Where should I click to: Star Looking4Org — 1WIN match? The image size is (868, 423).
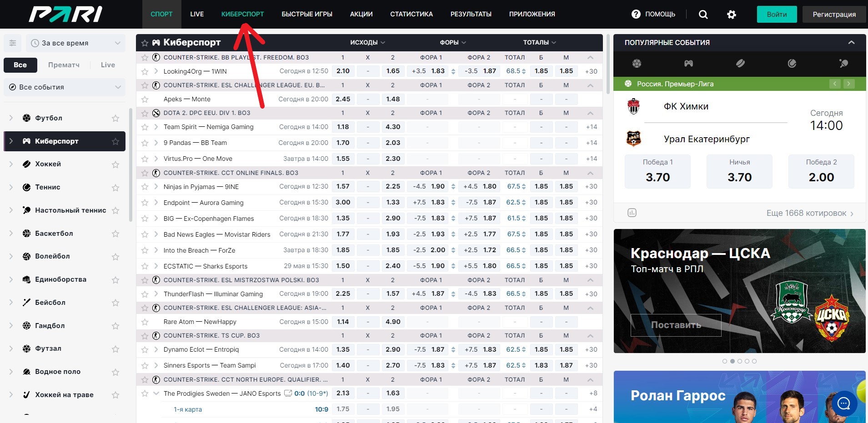pos(145,71)
